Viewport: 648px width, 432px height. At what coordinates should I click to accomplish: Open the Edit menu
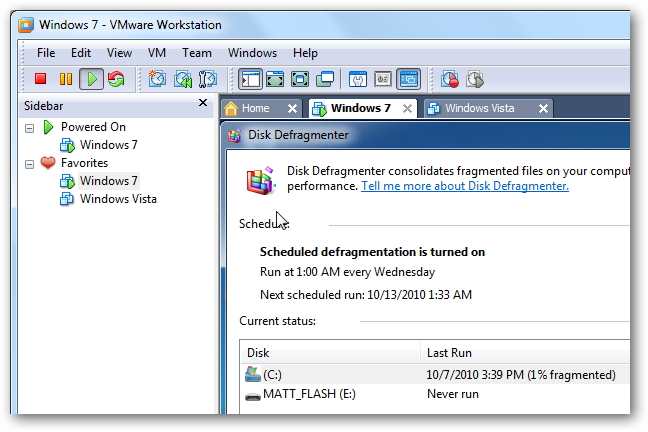click(x=81, y=53)
